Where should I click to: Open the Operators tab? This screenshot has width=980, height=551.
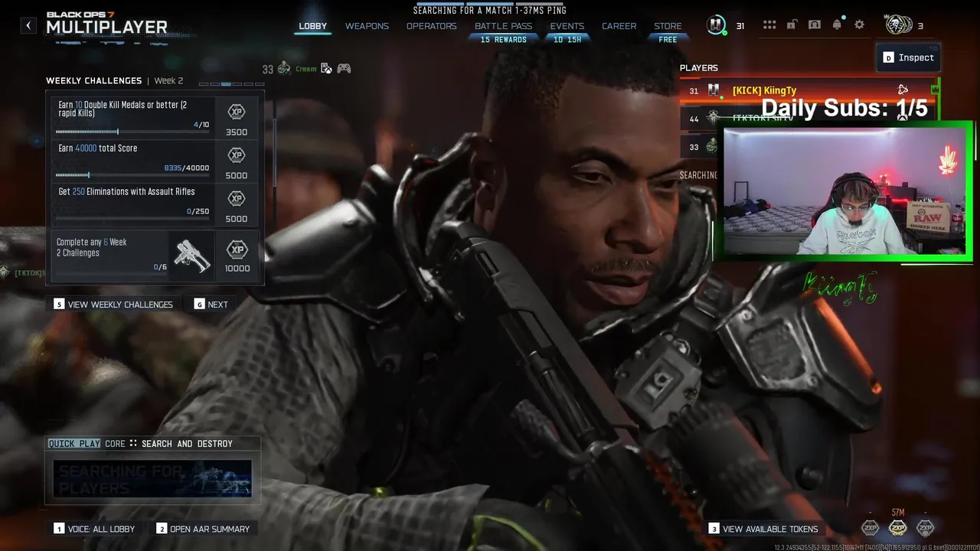431,26
